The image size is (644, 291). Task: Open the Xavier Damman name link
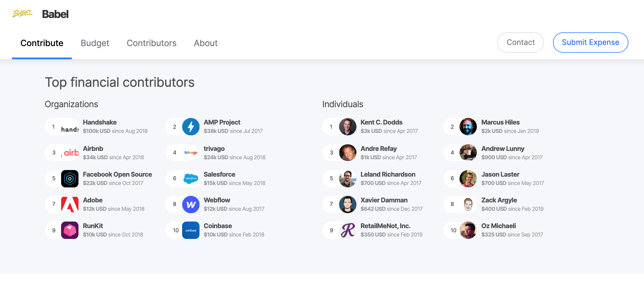[384, 200]
